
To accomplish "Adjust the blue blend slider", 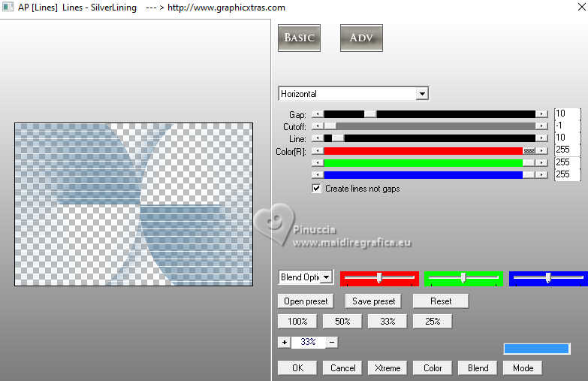I will tap(548, 278).
